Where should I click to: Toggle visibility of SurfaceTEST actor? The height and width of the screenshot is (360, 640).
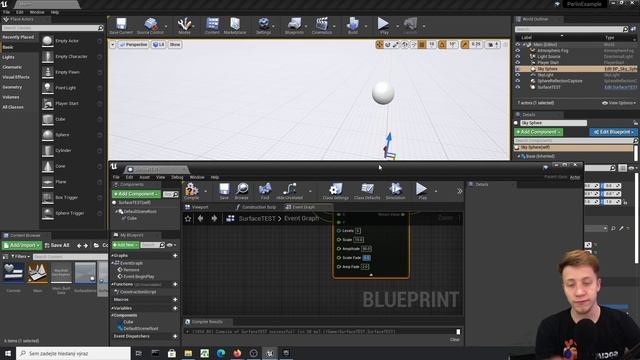coord(518,87)
